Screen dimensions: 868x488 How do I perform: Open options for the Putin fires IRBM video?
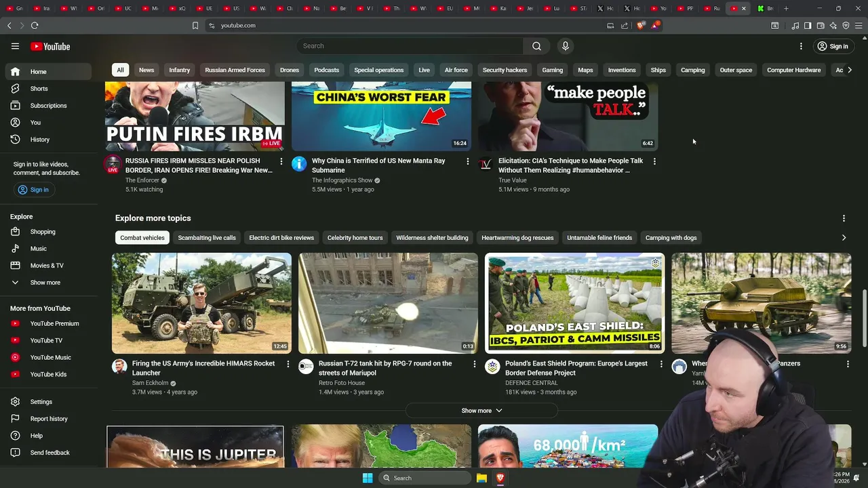click(281, 161)
